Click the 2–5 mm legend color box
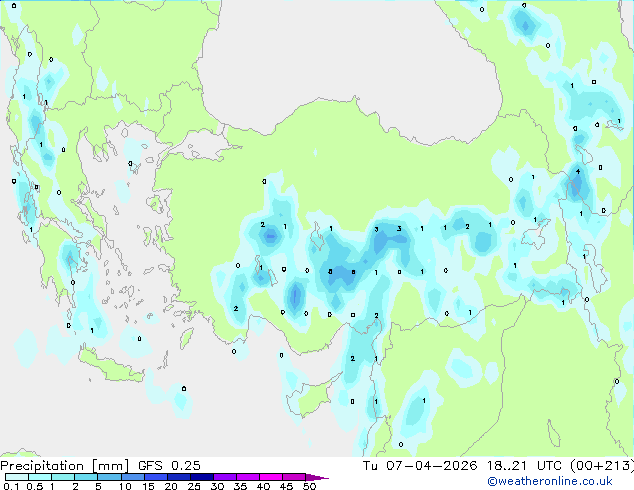The image size is (634, 490). (x=86, y=477)
